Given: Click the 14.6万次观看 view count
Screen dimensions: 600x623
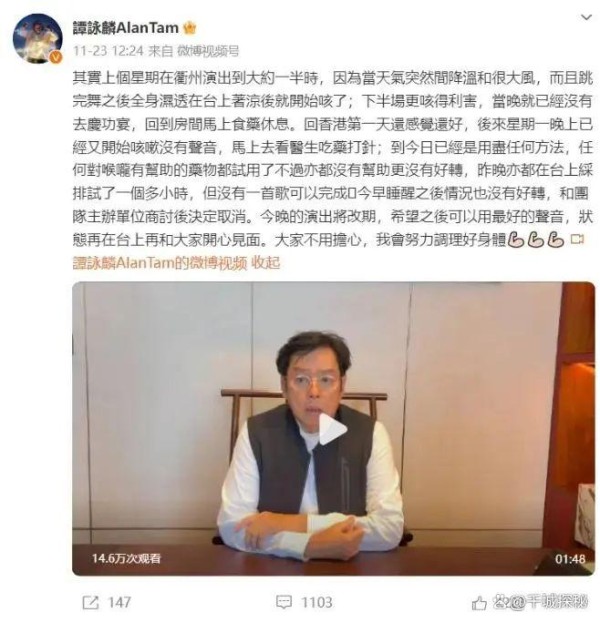Looking at the screenshot, I should 126,558.
